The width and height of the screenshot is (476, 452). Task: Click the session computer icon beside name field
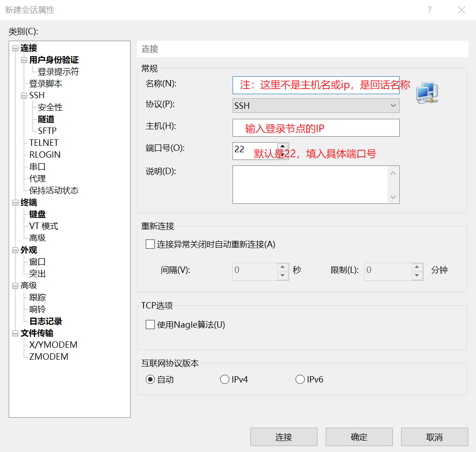coord(427,92)
